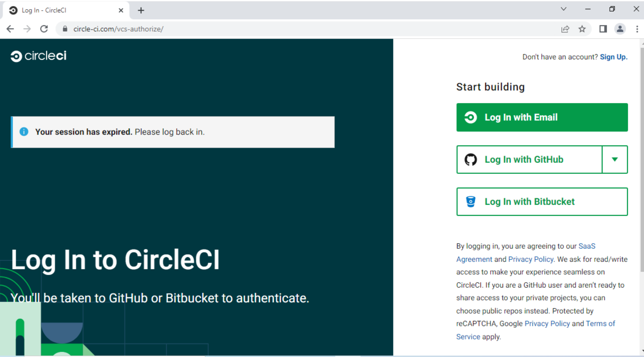Minimize the Chrome window
The image size is (644, 357).
(588, 9)
